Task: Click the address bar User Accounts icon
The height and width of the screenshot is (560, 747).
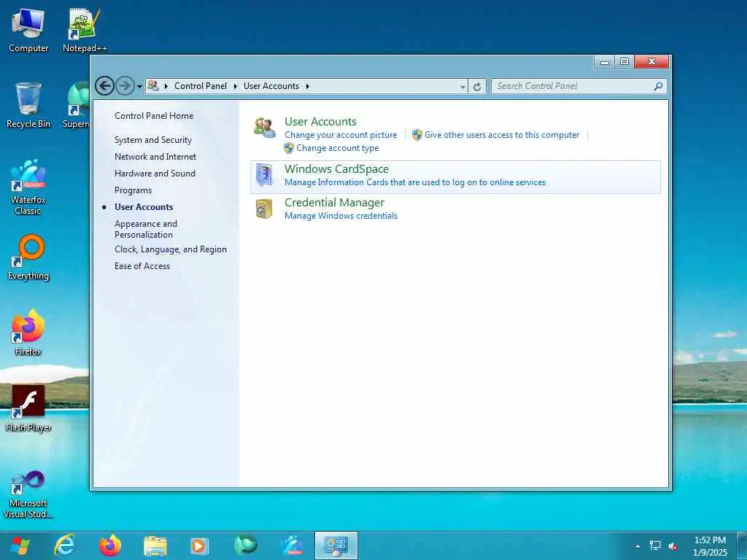Action: [153, 86]
